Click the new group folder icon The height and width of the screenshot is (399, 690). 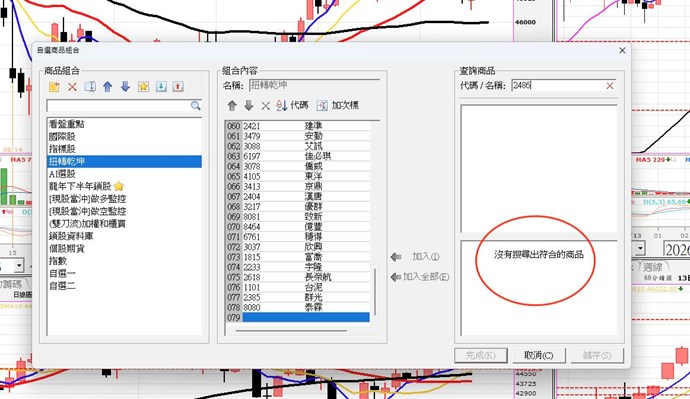[54, 87]
